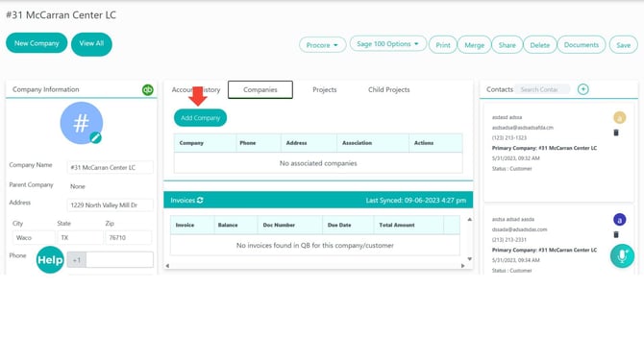The image size is (644, 361).
Task: Refresh invoices with the sync icon
Action: 200,201
